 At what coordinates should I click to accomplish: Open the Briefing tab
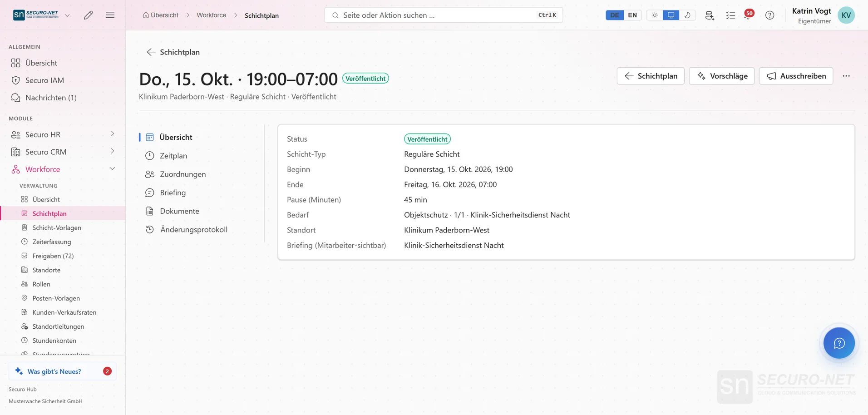pyautogui.click(x=166, y=193)
